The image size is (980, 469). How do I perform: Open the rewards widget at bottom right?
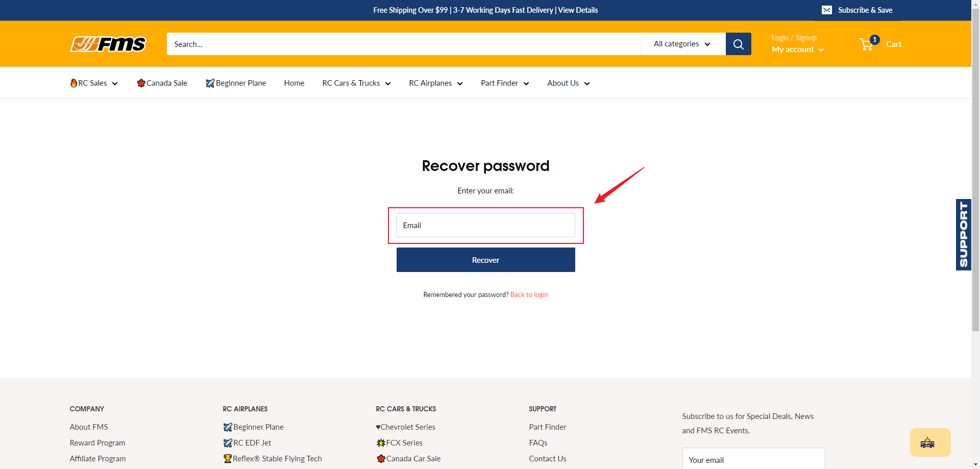[x=930, y=442]
